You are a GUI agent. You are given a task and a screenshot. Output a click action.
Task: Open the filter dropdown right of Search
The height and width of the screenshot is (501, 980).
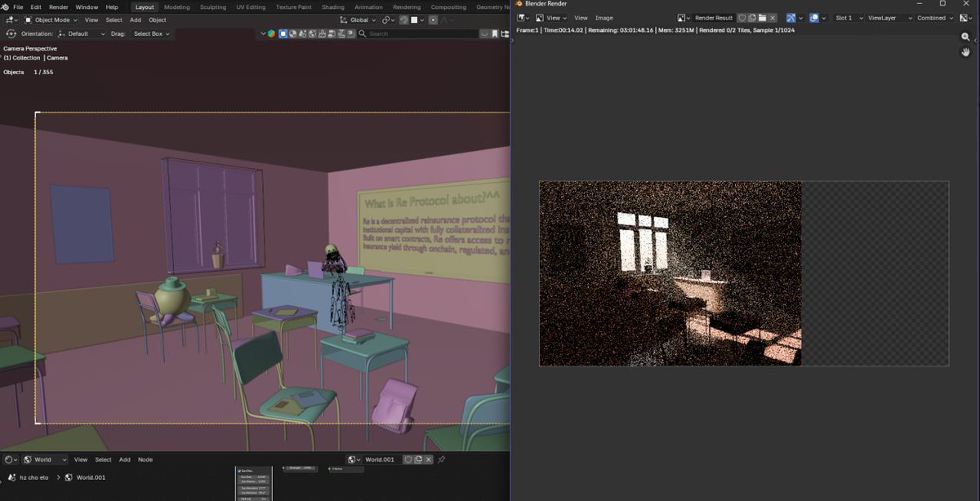485,33
